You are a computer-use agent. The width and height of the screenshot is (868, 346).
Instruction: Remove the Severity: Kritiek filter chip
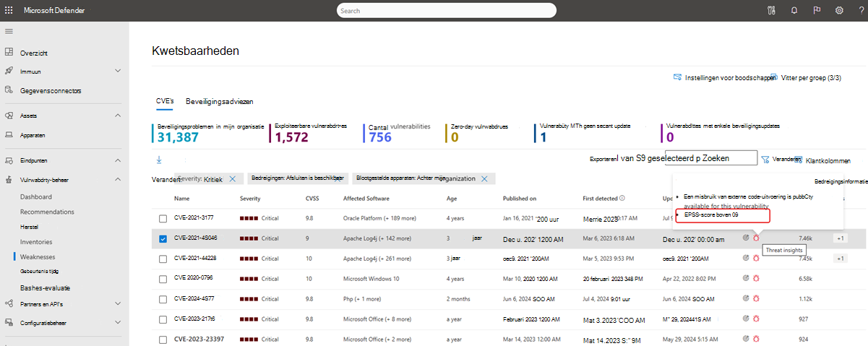coord(232,178)
